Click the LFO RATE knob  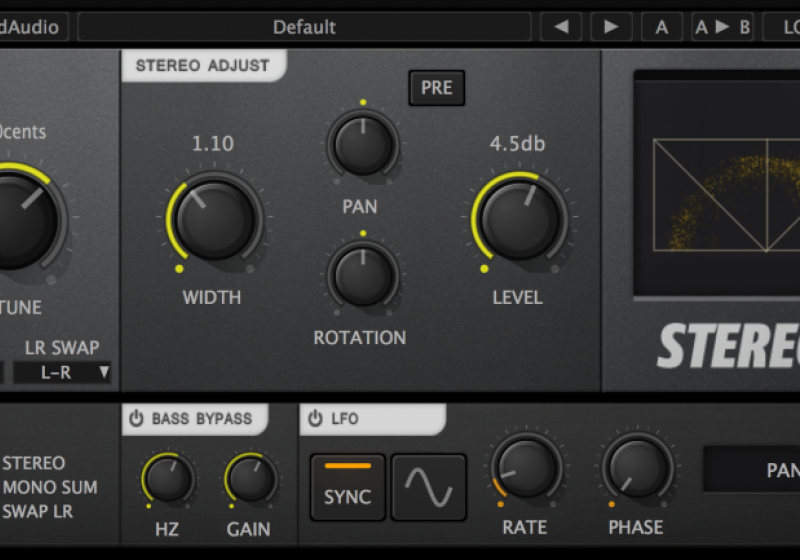tap(525, 468)
